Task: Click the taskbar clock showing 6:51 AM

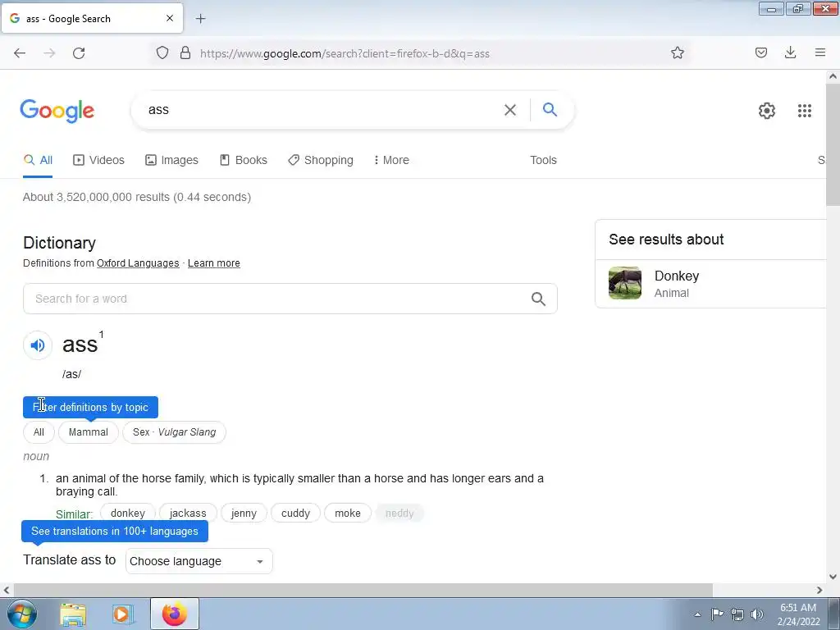Action: (798, 614)
